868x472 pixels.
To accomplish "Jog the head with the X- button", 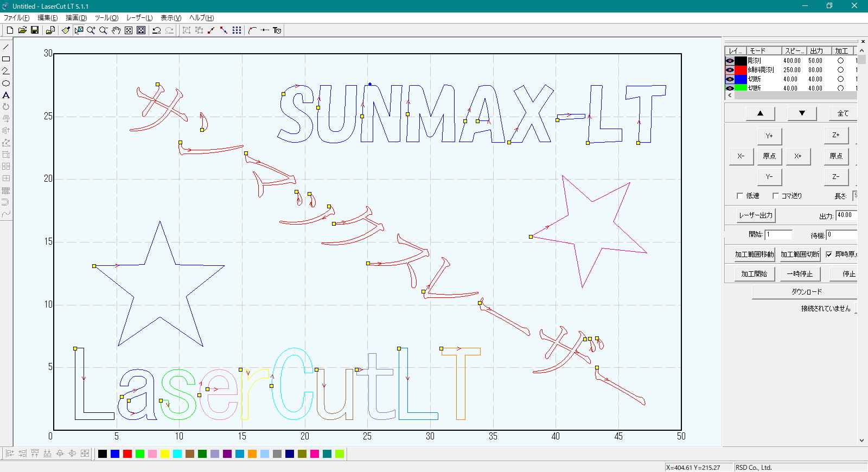I will (x=741, y=156).
